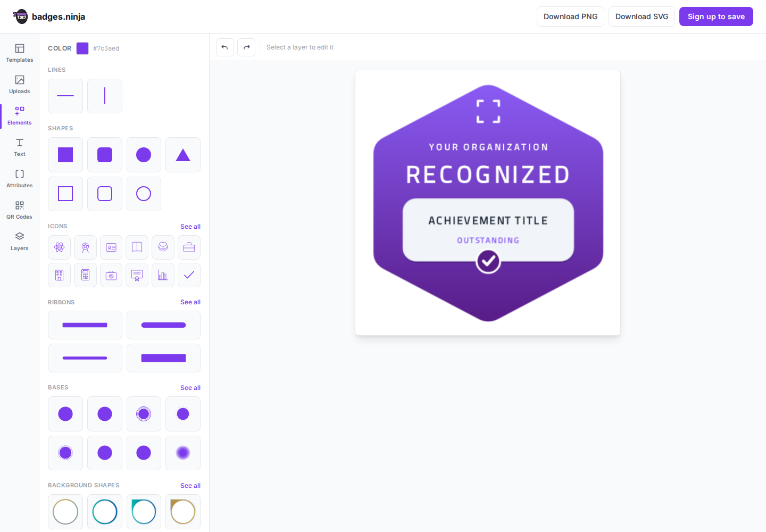The image size is (766, 532).
Task: Open the Text panel
Action: coord(20,147)
